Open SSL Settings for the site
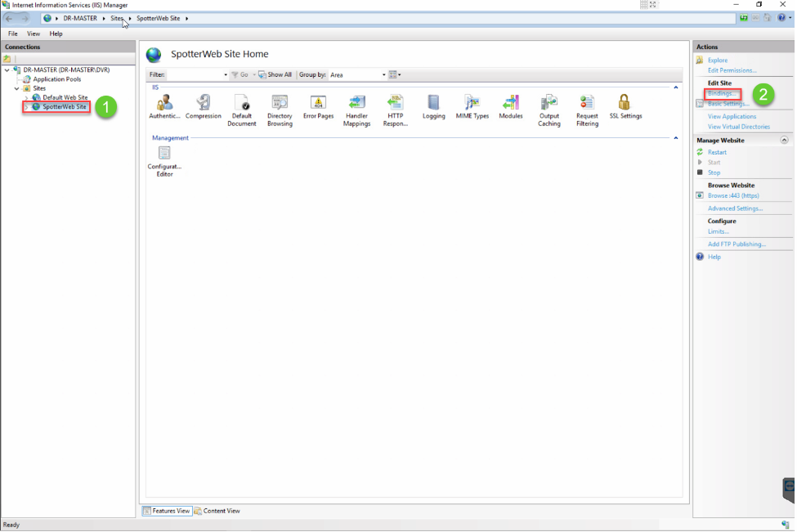 pyautogui.click(x=625, y=107)
